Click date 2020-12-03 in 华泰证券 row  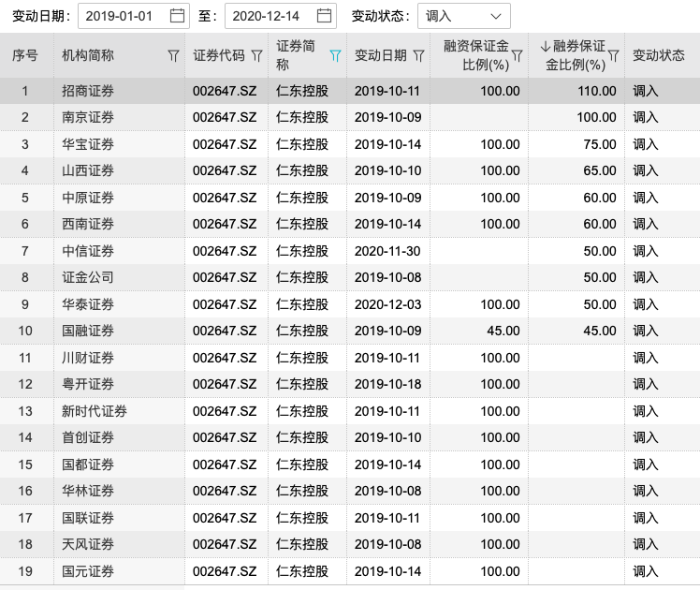click(388, 304)
